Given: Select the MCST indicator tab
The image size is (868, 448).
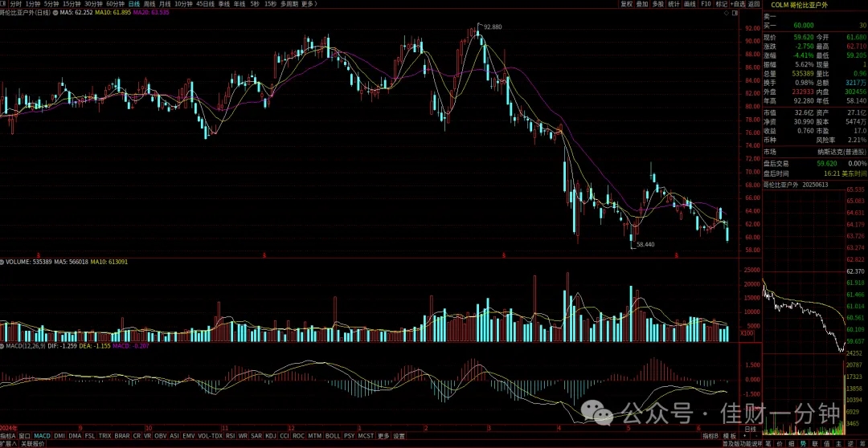Looking at the screenshot, I should coord(366,436).
